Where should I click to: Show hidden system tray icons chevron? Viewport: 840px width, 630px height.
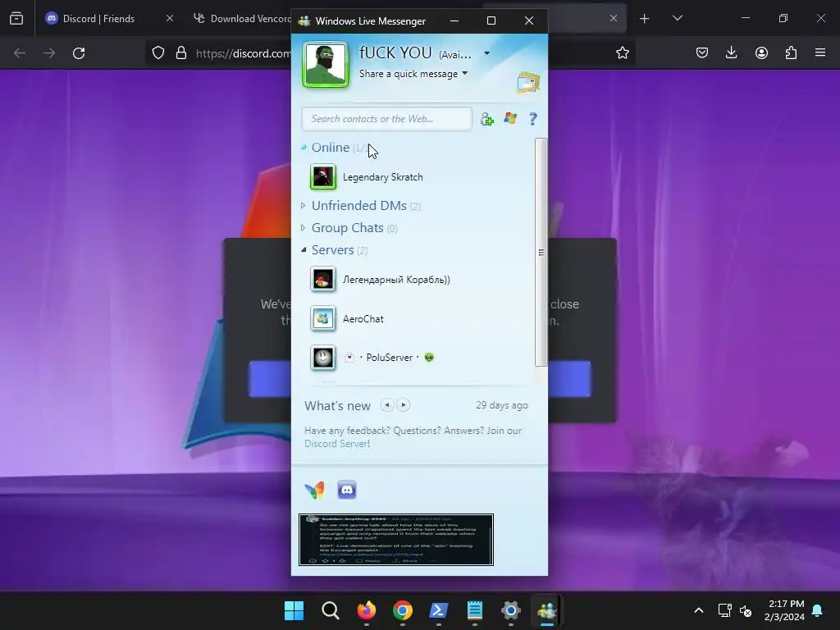coord(699,610)
